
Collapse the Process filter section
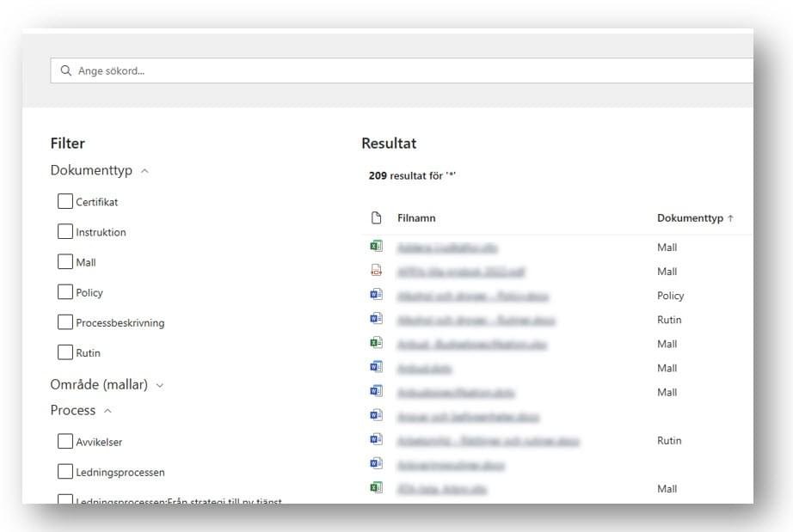(108, 411)
